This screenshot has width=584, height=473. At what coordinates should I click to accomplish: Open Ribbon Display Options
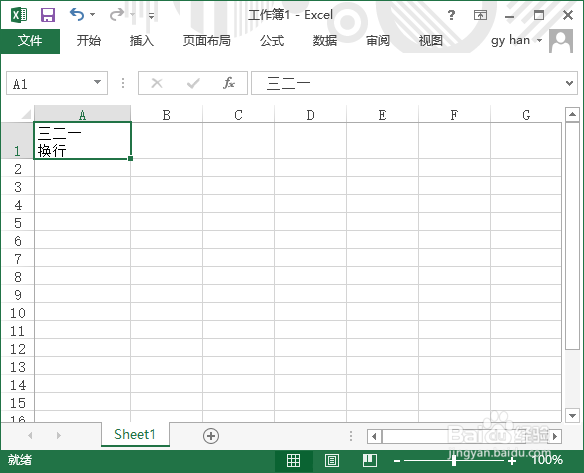[x=480, y=15]
